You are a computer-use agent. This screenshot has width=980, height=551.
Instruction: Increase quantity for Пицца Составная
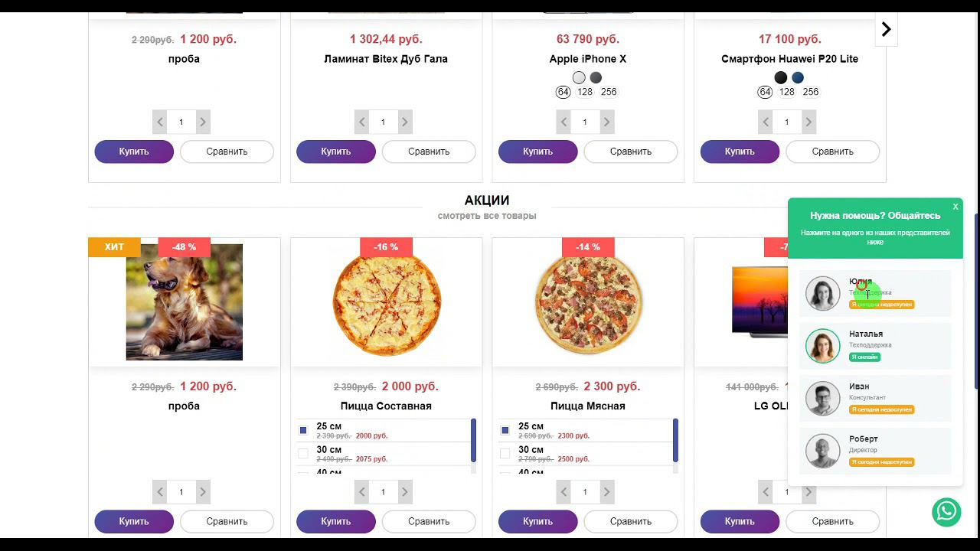point(405,492)
